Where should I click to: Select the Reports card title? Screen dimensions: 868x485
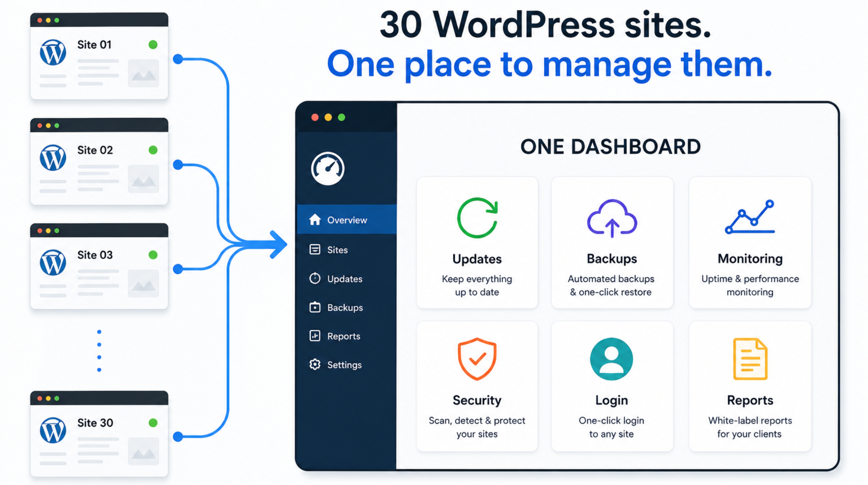point(750,400)
